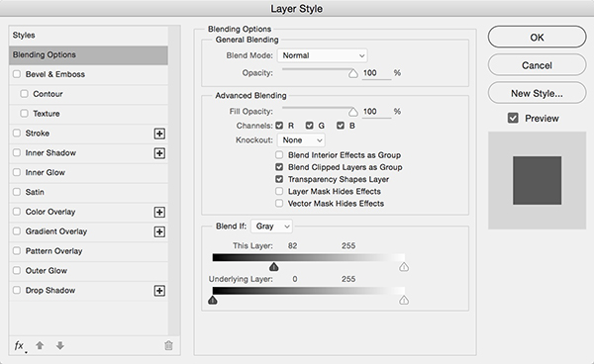Screen dimensions: 594x364
Task: Click the Fill Opacity percentage field
Action: coord(376,112)
